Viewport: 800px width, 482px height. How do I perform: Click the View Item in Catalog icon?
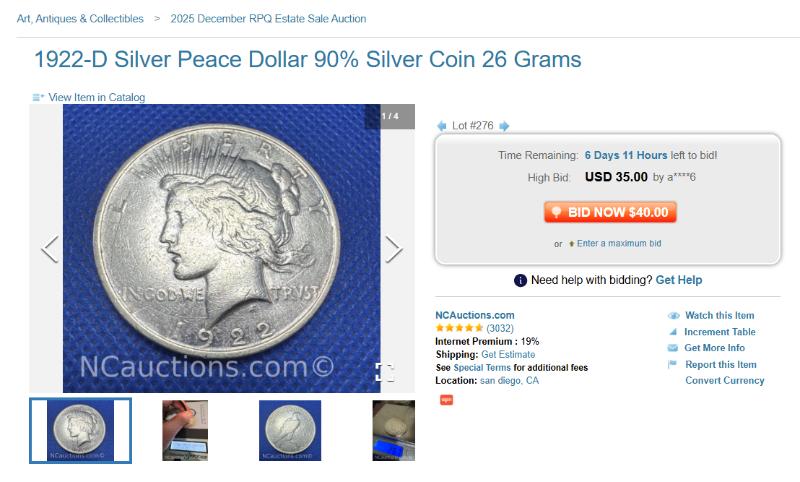pos(38,97)
